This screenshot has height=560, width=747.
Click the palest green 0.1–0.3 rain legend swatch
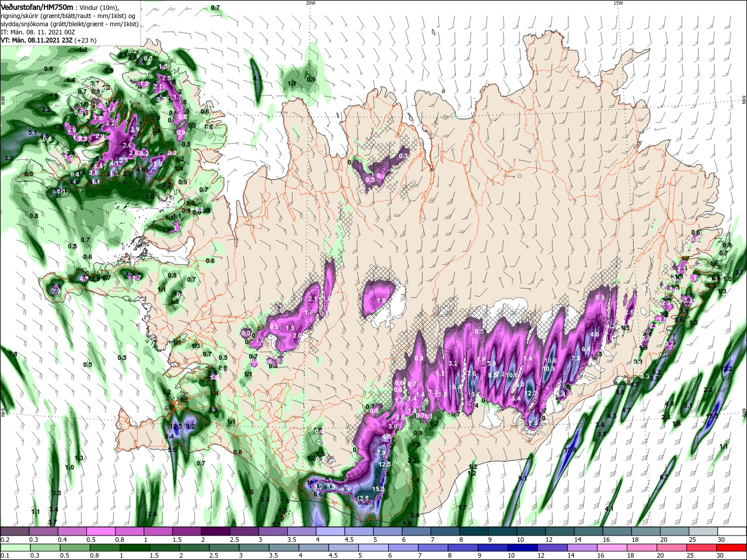(x=15, y=547)
